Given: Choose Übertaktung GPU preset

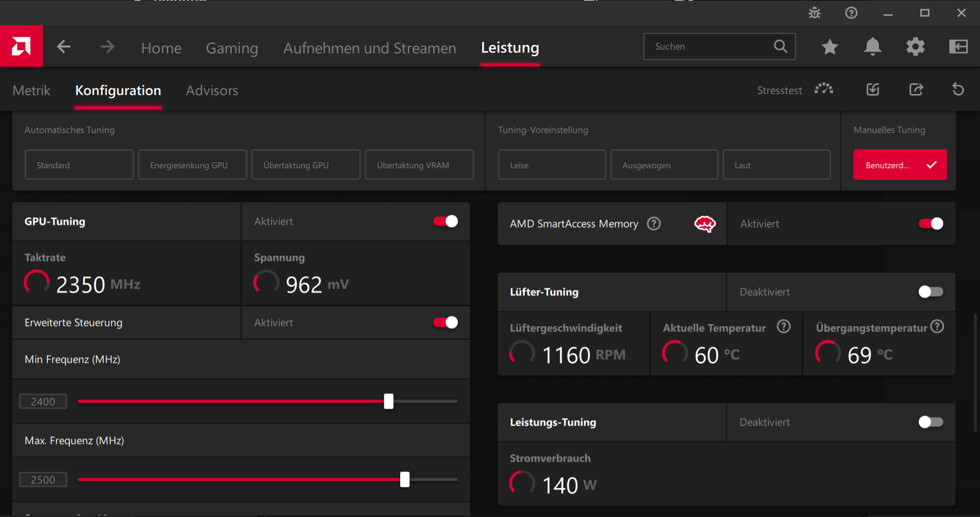Looking at the screenshot, I should [306, 165].
